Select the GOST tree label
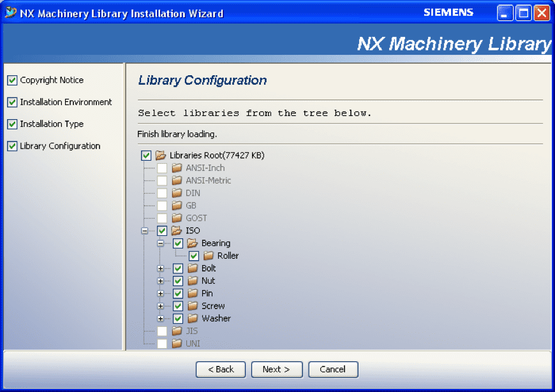Screen dimensions: 555x392 tap(196, 218)
